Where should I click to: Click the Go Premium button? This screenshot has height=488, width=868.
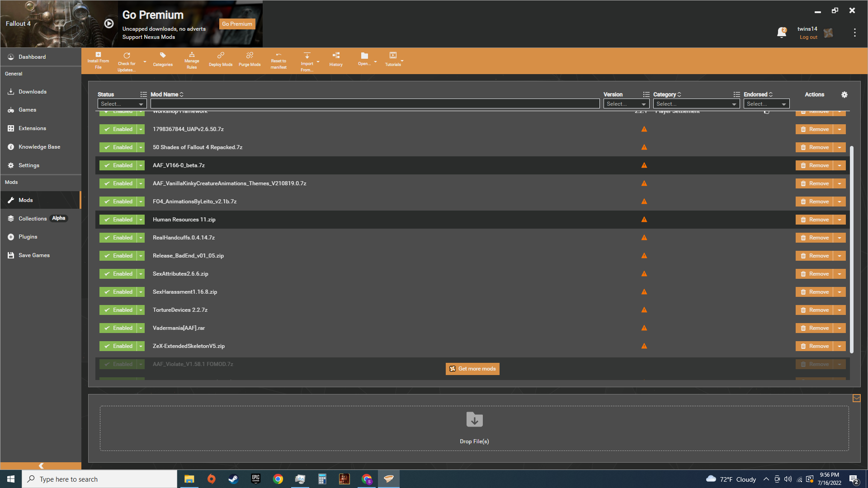click(x=237, y=24)
